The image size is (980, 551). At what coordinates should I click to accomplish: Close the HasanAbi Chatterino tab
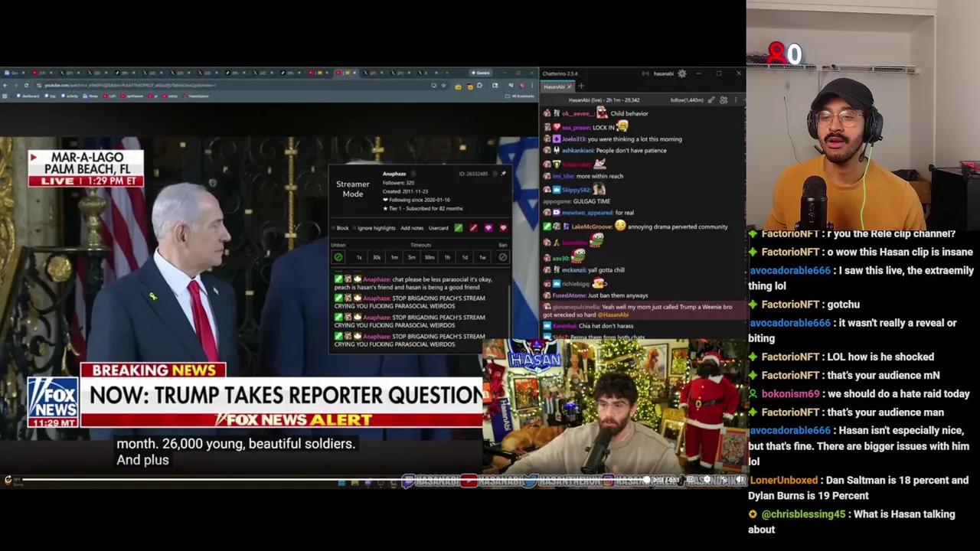[569, 86]
